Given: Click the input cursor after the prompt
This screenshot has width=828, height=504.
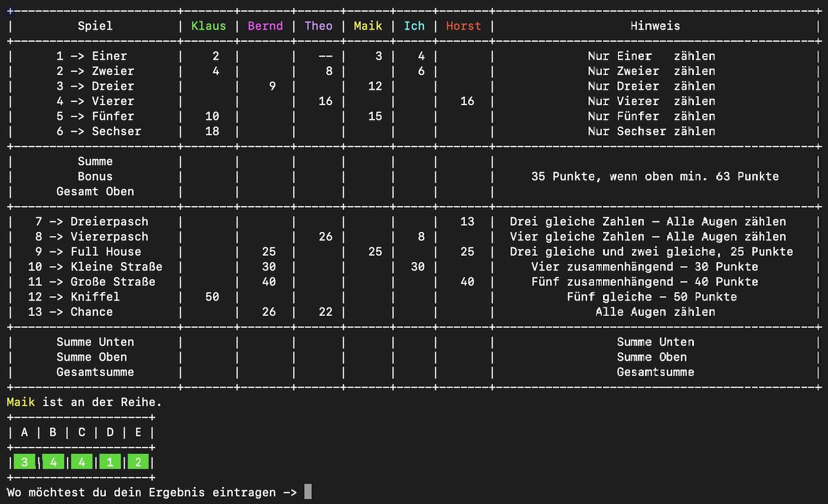Looking at the screenshot, I should 308,492.
